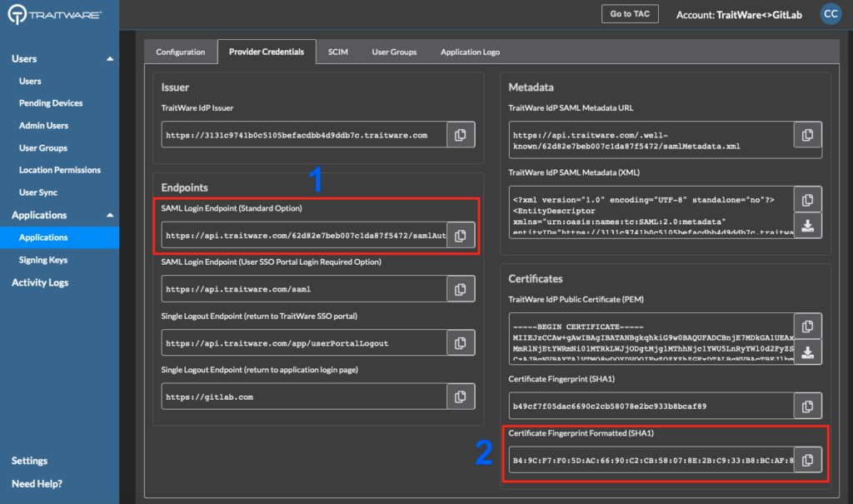The height and width of the screenshot is (504, 853).
Task: Click the Metadata section heading
Action: coord(531,87)
